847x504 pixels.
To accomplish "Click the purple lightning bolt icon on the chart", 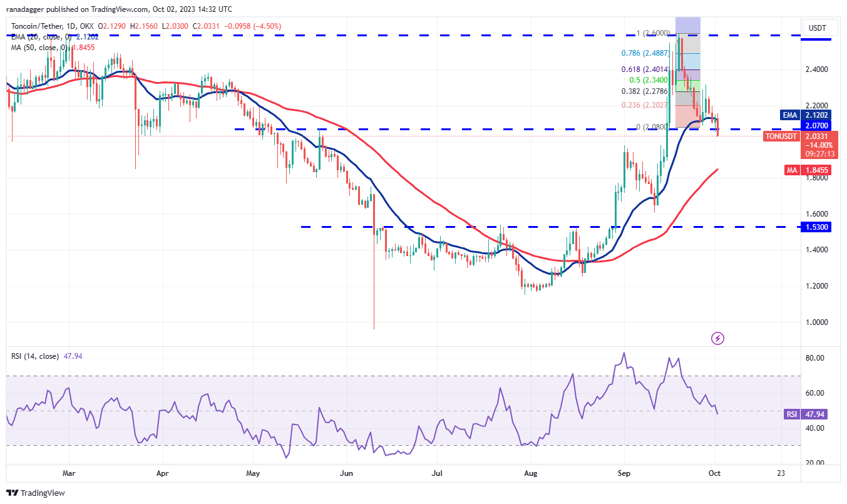I will (717, 338).
